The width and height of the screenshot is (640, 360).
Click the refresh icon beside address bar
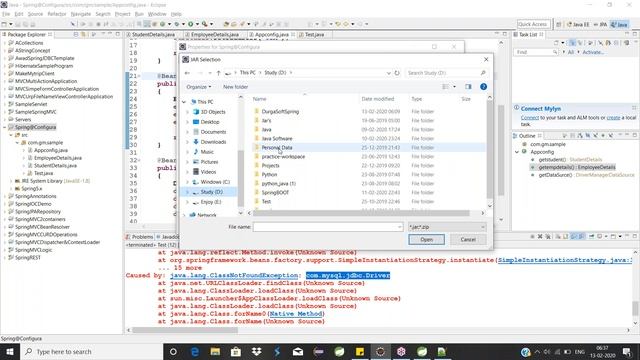[x=397, y=73]
